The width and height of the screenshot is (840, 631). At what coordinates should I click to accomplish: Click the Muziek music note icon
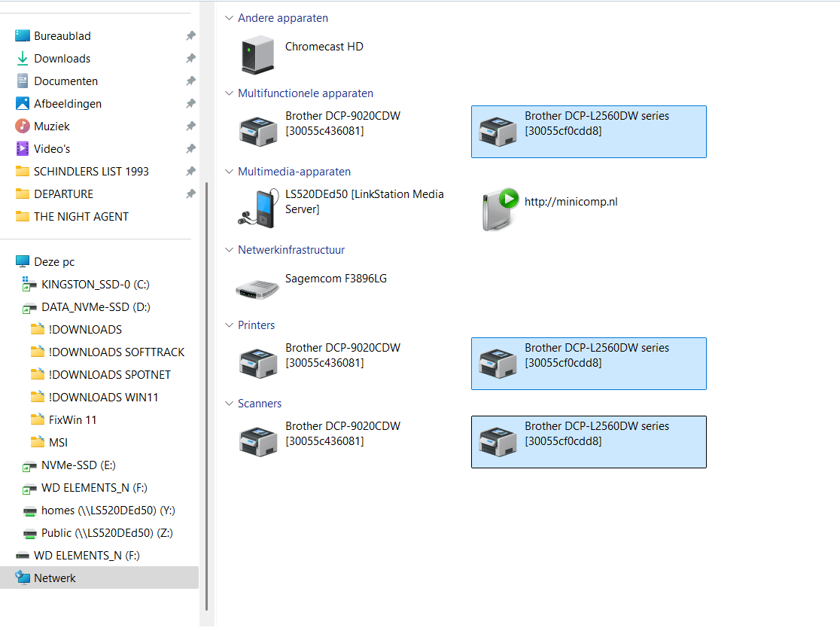pyautogui.click(x=23, y=126)
